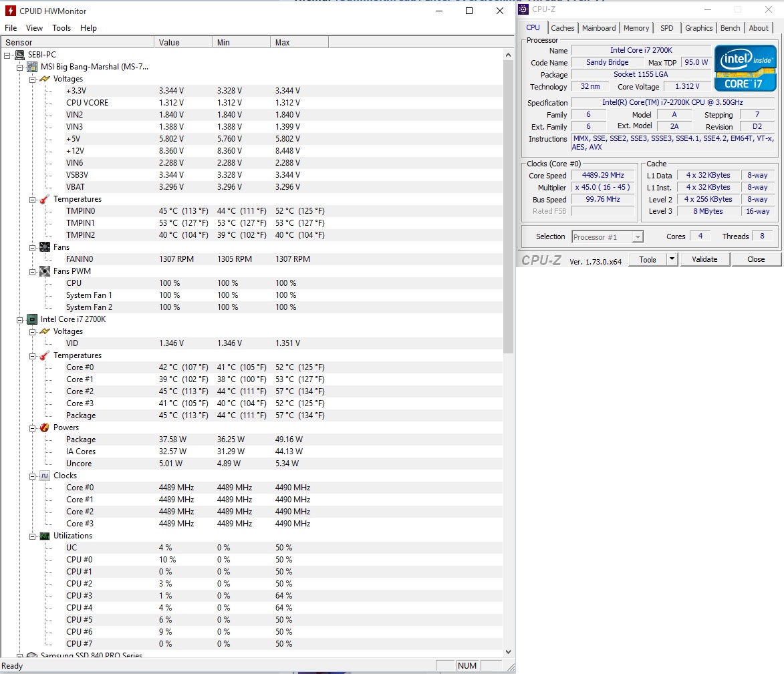784x674 pixels.
Task: Click the Close button in CPU-Z
Action: point(756,259)
